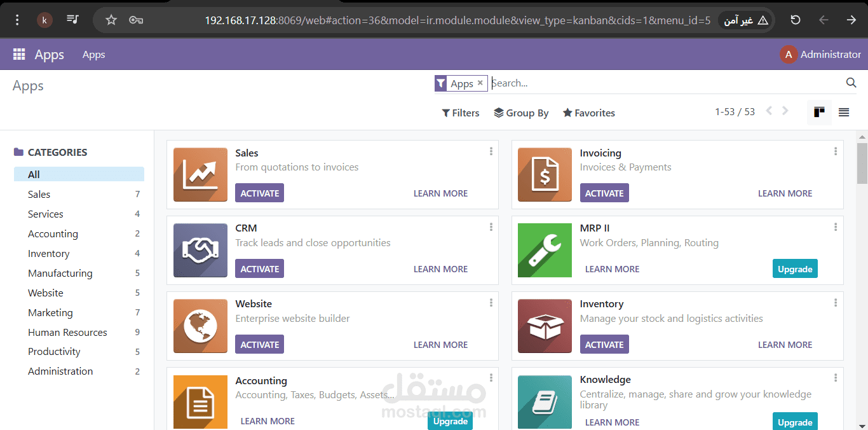
Task: Select the Human Resources category
Action: (x=79, y=332)
